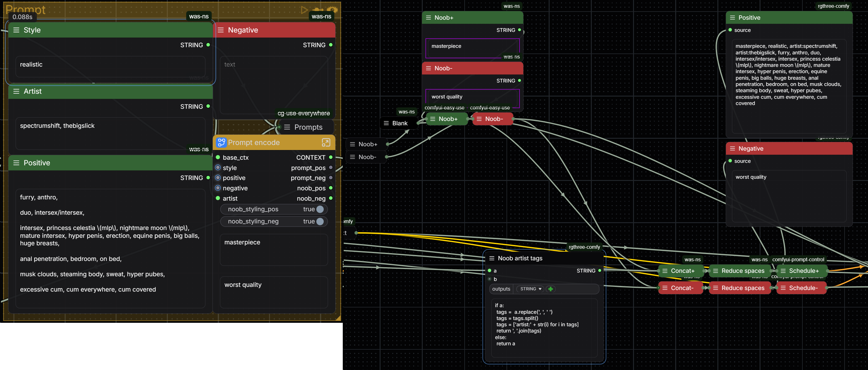Click the hamburger icon on Noob artist tags
This screenshot has width=868, height=370.
click(491, 258)
